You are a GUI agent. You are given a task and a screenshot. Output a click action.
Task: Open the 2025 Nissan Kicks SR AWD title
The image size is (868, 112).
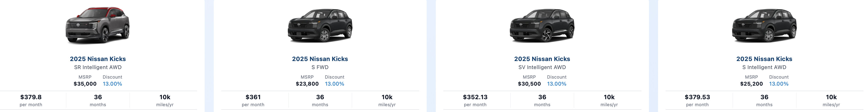(98, 59)
